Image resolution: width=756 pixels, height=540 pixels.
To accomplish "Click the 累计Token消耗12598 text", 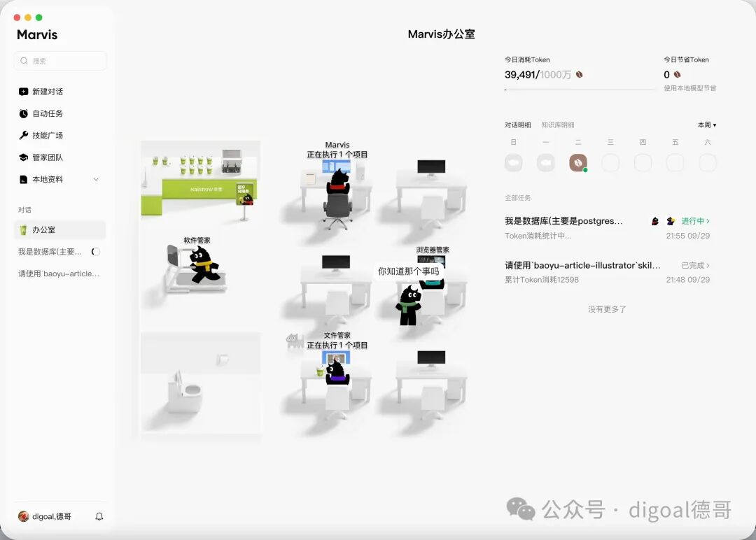I will [541, 279].
